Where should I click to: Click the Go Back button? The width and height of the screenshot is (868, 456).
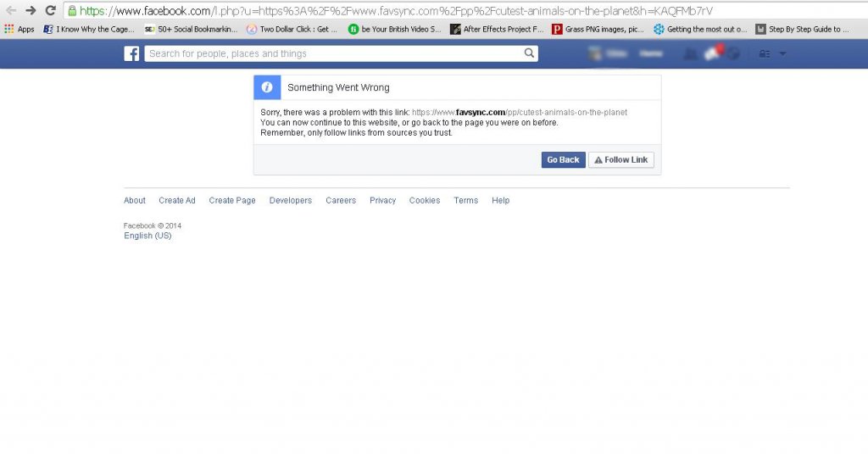coord(563,160)
